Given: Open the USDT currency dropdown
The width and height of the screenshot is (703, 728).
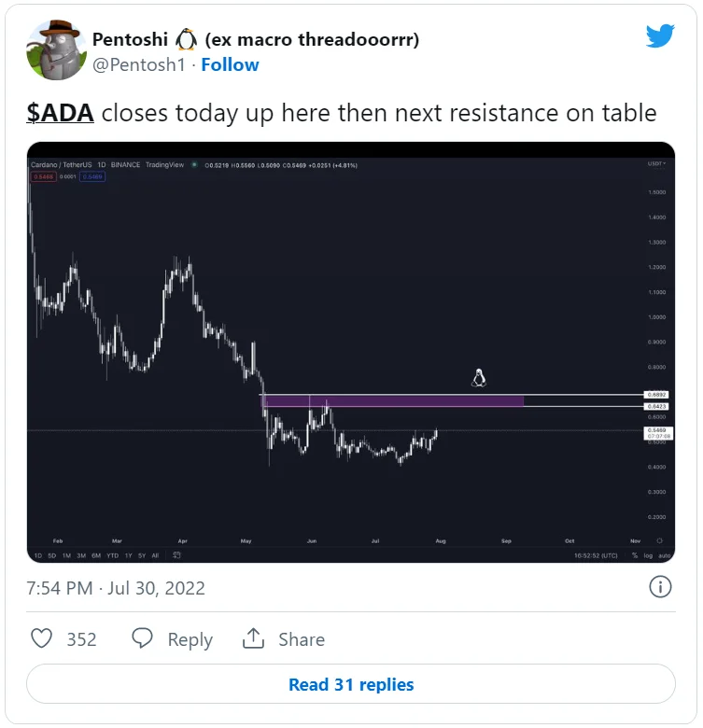Looking at the screenshot, I should click(x=655, y=164).
